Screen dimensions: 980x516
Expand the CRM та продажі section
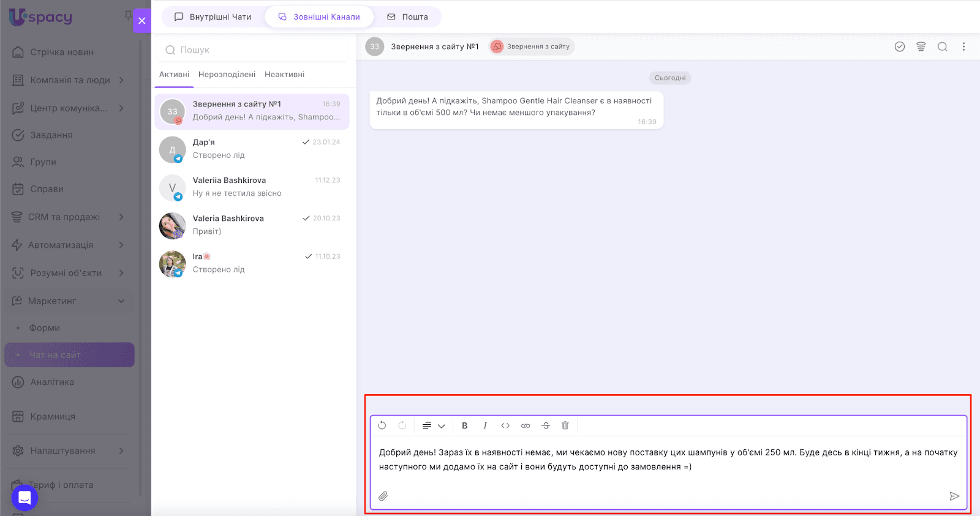121,217
